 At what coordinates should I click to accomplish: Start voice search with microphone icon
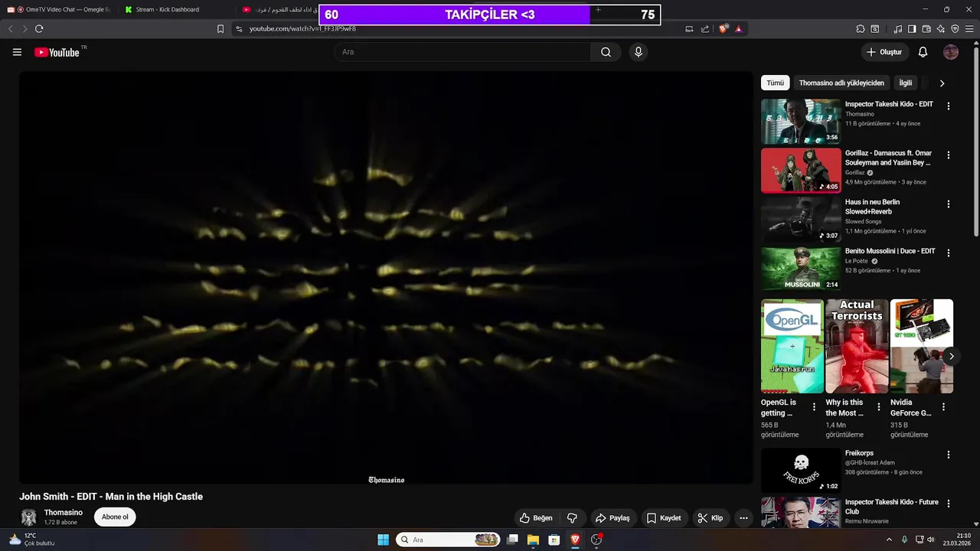point(638,52)
